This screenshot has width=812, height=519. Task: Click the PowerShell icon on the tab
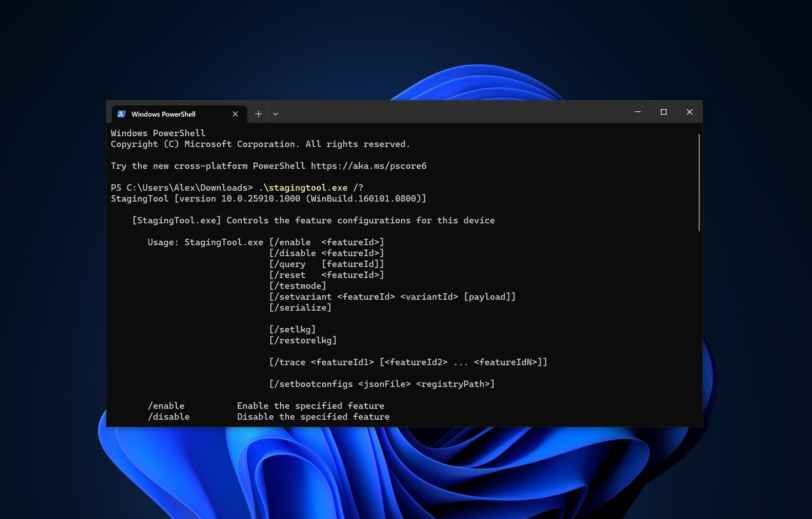(121, 114)
